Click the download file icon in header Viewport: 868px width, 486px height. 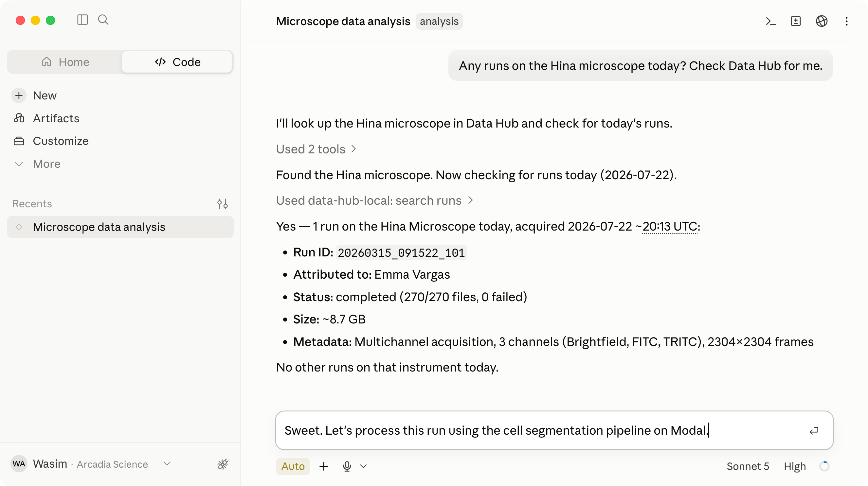pyautogui.click(x=796, y=21)
